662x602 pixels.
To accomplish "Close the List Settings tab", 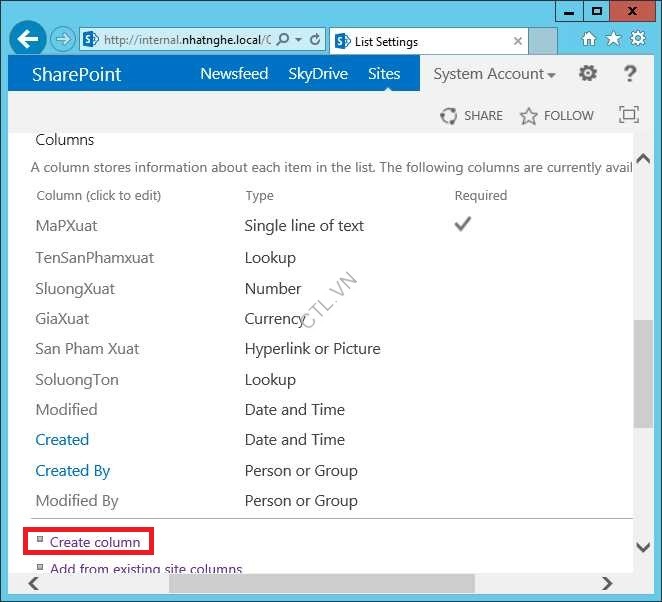I will pyautogui.click(x=518, y=41).
